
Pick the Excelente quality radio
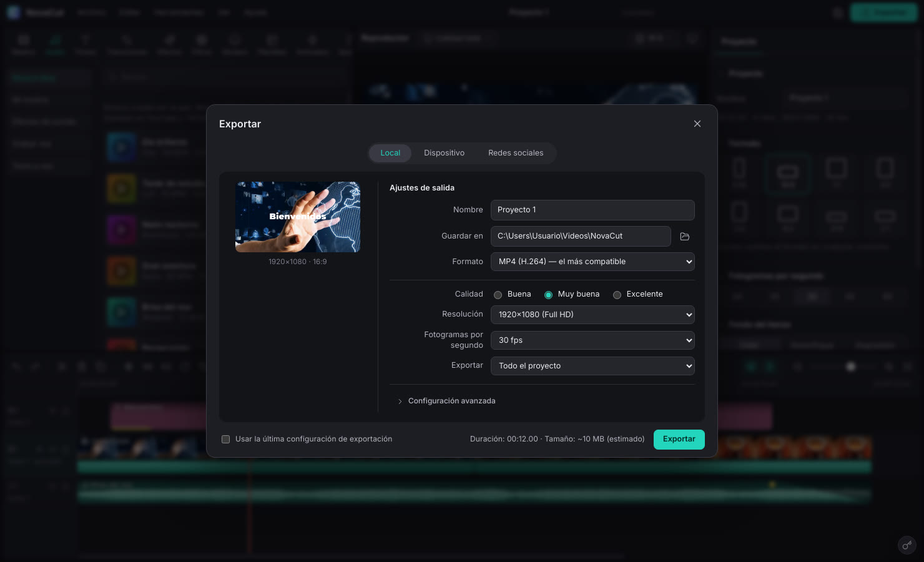617,295
